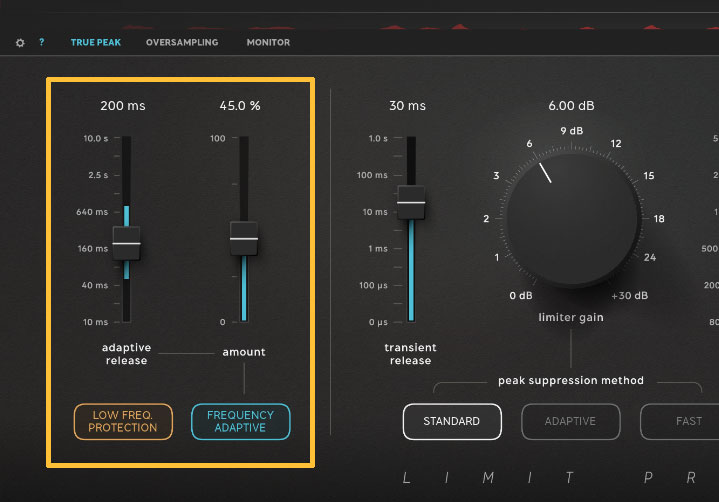Screen dimensions: 719x502
Task: Click the 45.0 % amount value
Action: click(240, 106)
